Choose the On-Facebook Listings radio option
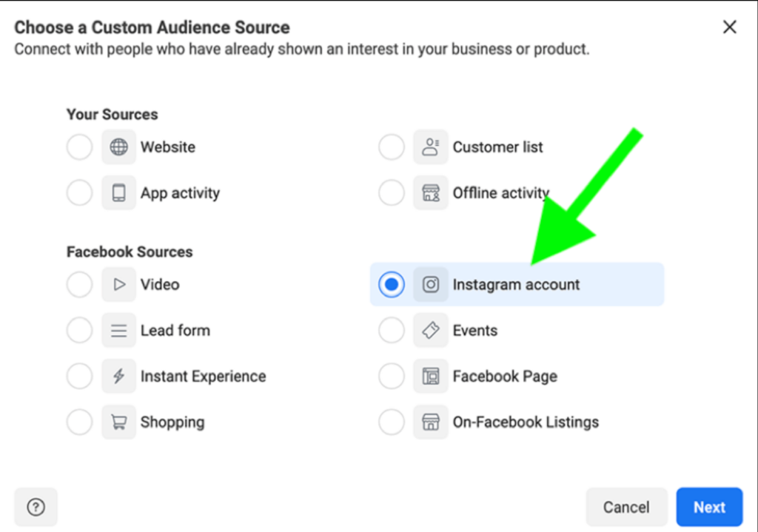758x532 pixels. [392, 422]
